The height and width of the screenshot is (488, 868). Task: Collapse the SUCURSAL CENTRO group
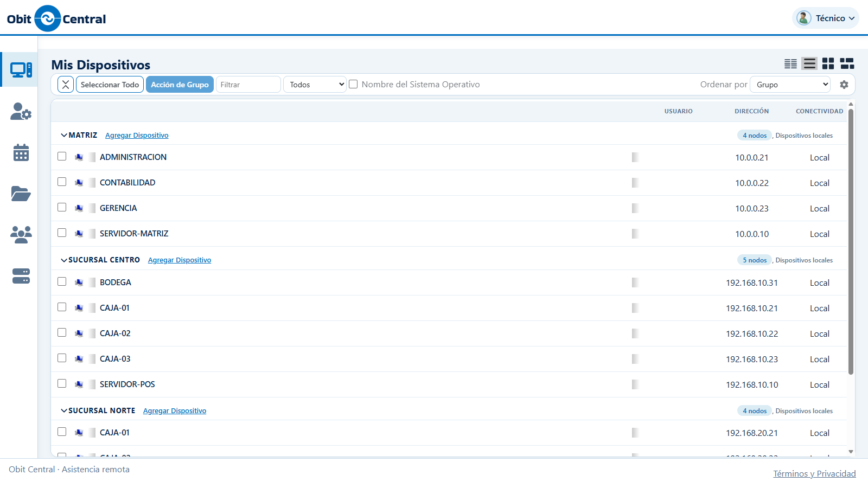(x=64, y=260)
